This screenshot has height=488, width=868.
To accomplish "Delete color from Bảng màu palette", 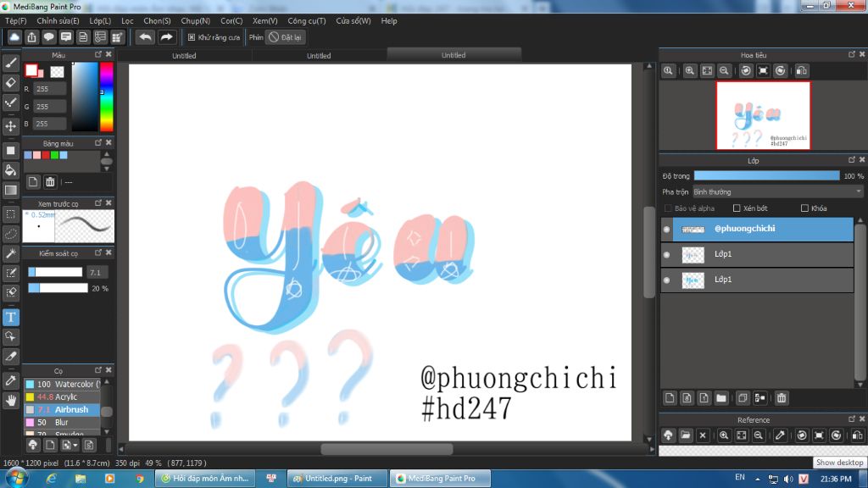I will [x=50, y=182].
